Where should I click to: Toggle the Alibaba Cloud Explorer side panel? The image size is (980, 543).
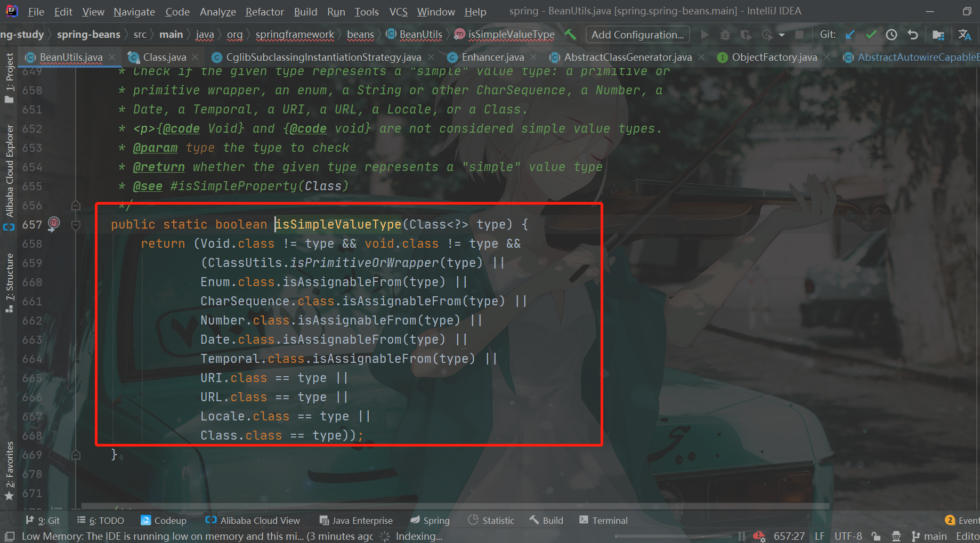click(9, 177)
